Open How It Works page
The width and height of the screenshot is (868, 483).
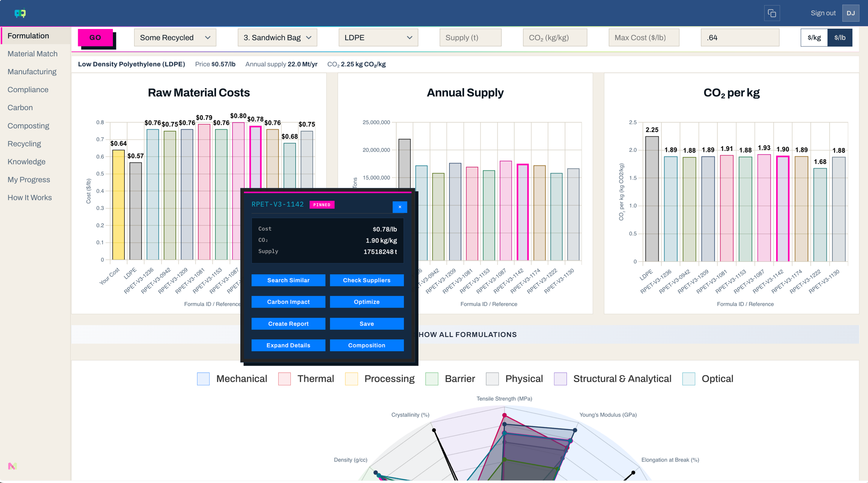(x=30, y=198)
